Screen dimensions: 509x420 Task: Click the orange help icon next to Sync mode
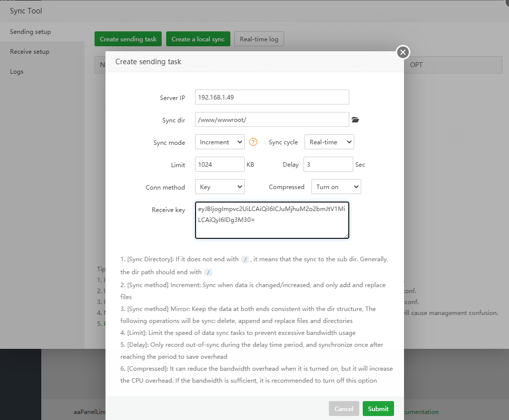[x=253, y=142]
